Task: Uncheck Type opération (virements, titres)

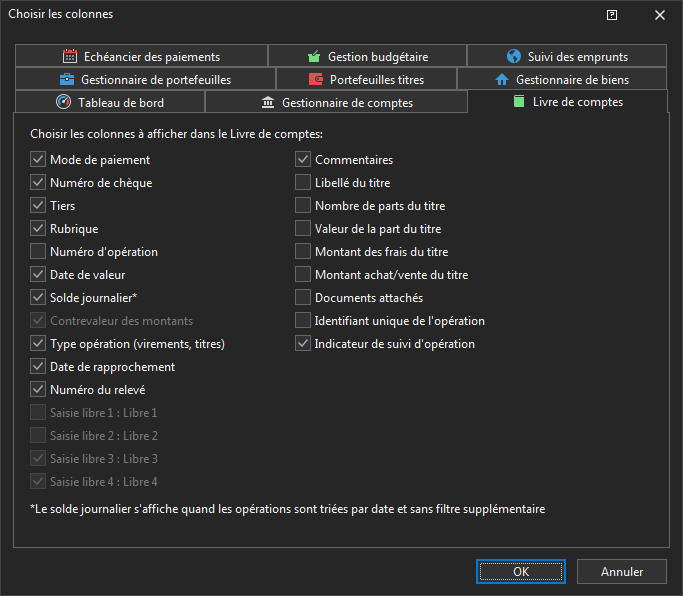Action: point(38,344)
